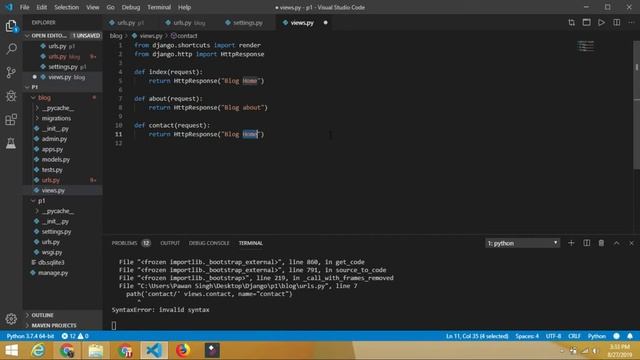This screenshot has height=360, width=640.
Task: Click the contact breadcrumb symbol
Action: [x=184, y=36]
